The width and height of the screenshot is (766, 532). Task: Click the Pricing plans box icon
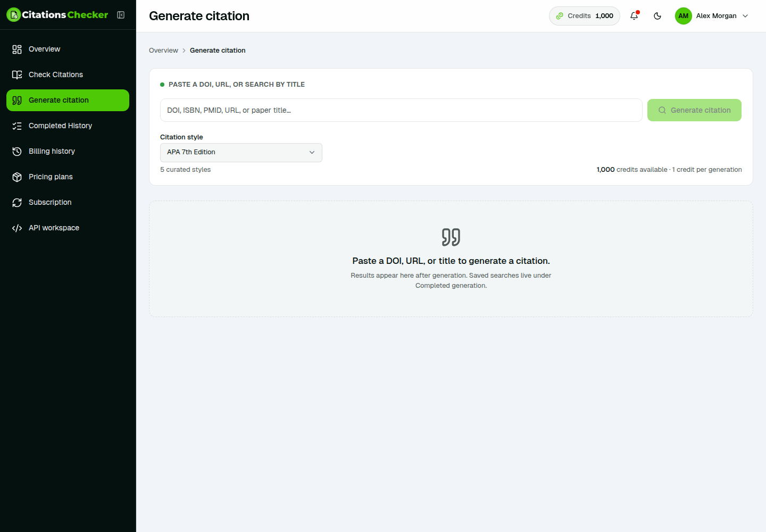[17, 177]
